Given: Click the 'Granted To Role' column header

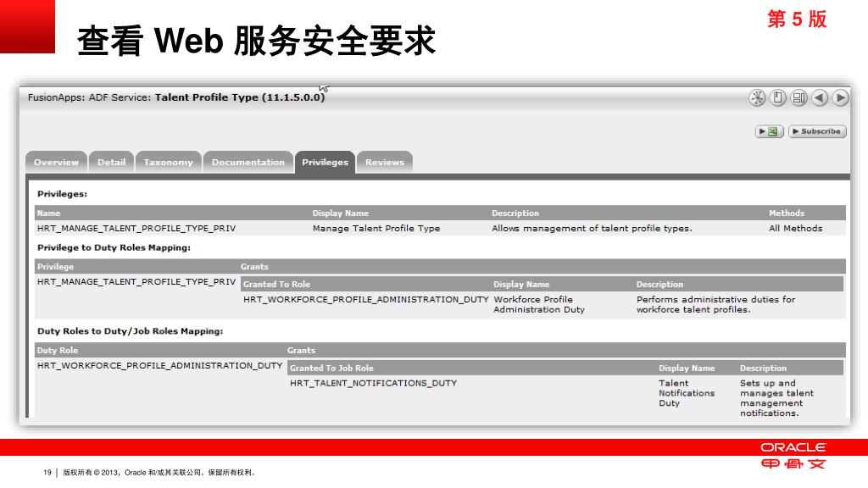Looking at the screenshot, I should (x=276, y=285).
